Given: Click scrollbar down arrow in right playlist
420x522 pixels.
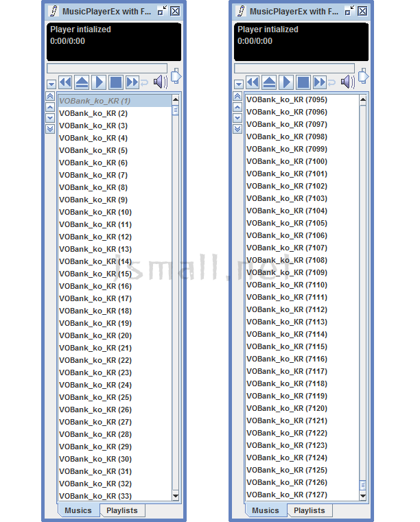Looking at the screenshot, I should coord(363,496).
